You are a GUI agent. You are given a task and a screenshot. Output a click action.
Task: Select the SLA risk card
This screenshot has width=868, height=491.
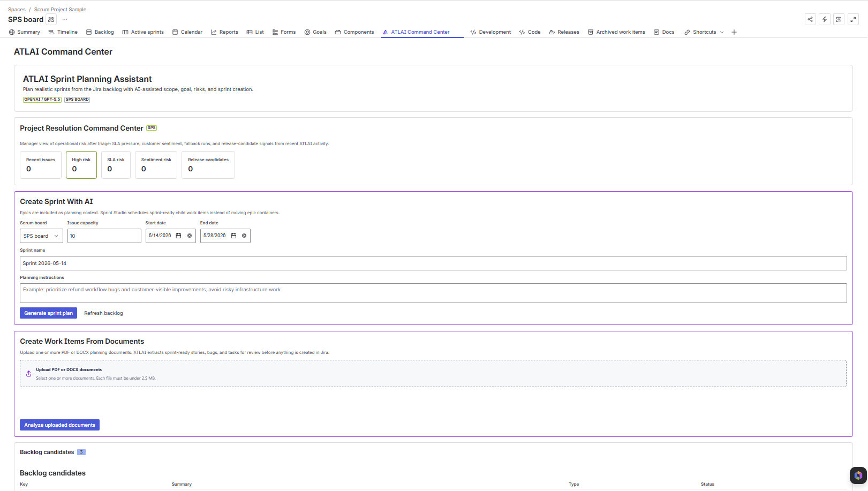click(x=116, y=165)
